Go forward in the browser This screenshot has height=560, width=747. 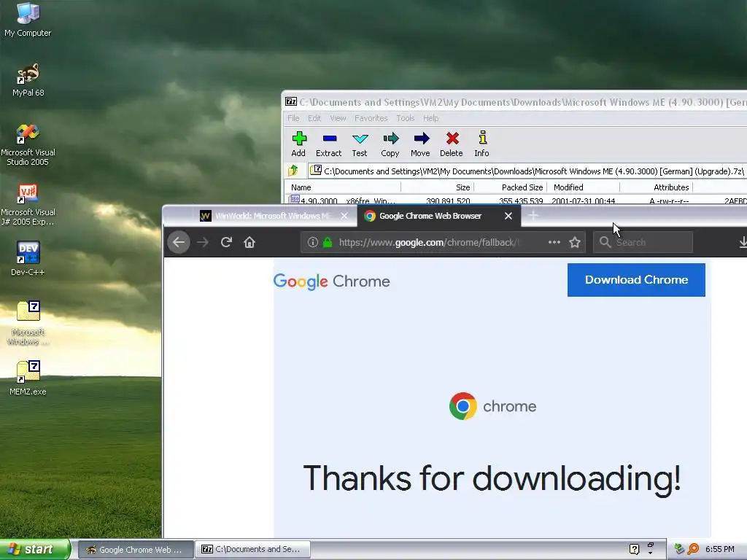203,242
